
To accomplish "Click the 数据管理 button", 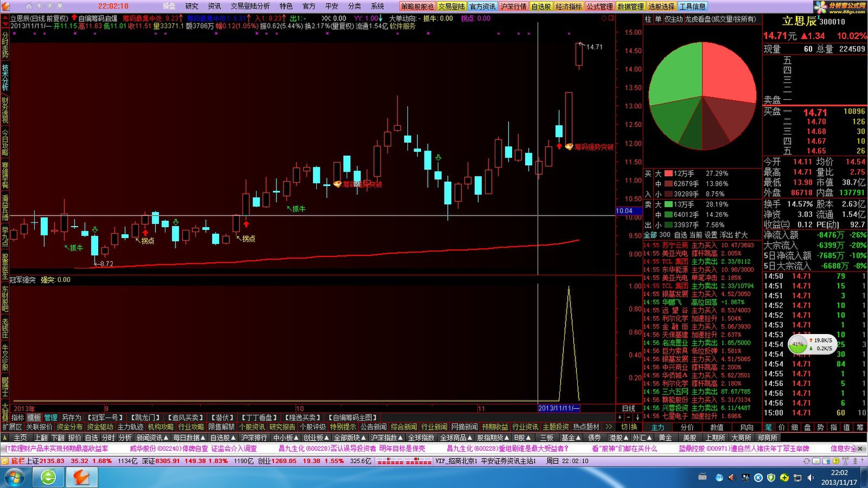I will [630, 7].
